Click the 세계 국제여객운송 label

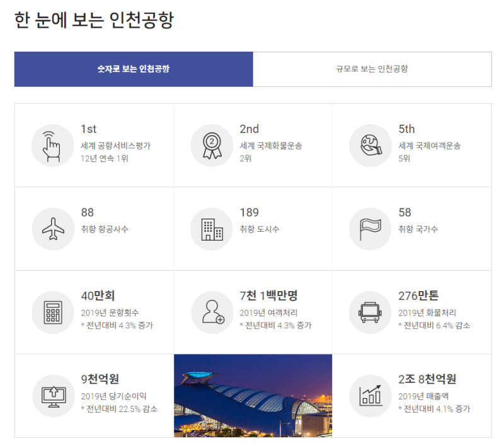(x=430, y=146)
